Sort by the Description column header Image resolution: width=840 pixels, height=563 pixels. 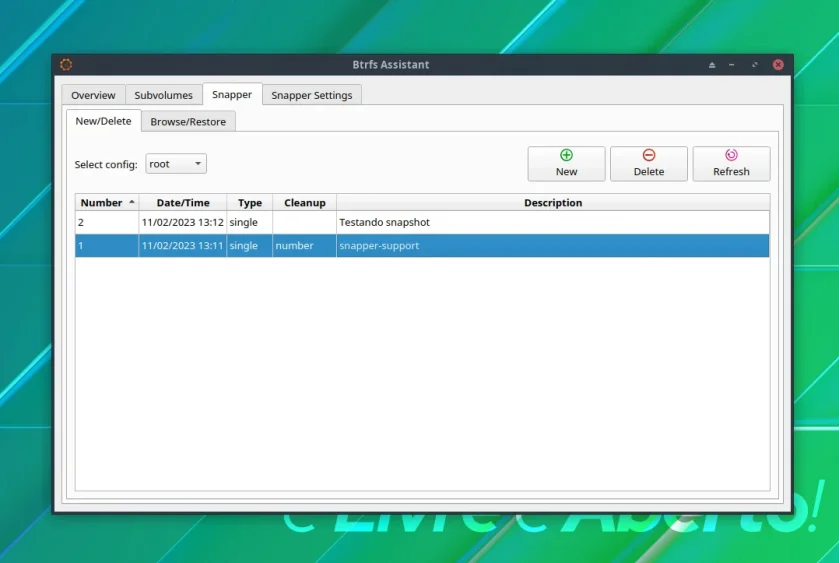click(x=553, y=202)
